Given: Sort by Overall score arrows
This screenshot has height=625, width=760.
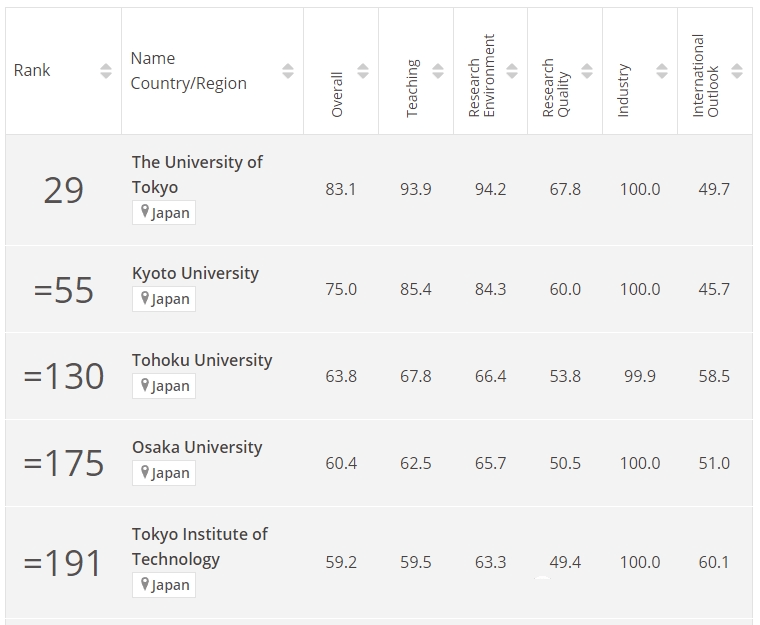Looking at the screenshot, I should (x=363, y=71).
